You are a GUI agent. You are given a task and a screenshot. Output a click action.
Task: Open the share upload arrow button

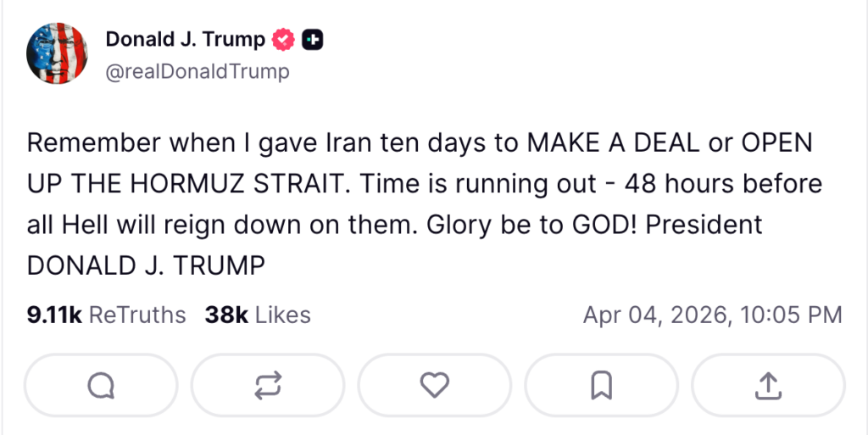[768, 386]
